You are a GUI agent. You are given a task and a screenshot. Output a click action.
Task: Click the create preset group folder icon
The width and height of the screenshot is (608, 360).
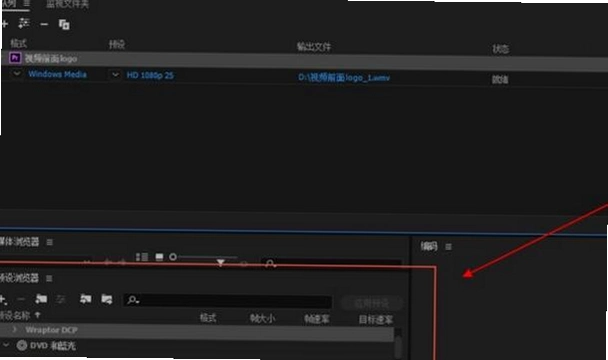(x=41, y=299)
